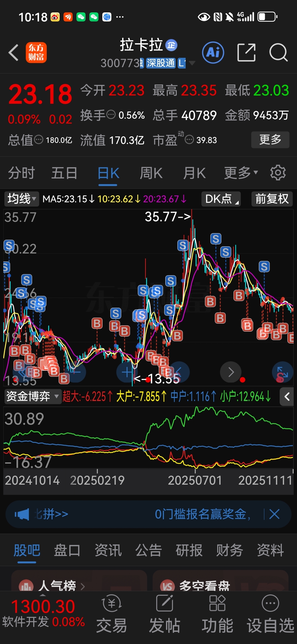
Task: Move chart right with arrow button
Action: 231,372
